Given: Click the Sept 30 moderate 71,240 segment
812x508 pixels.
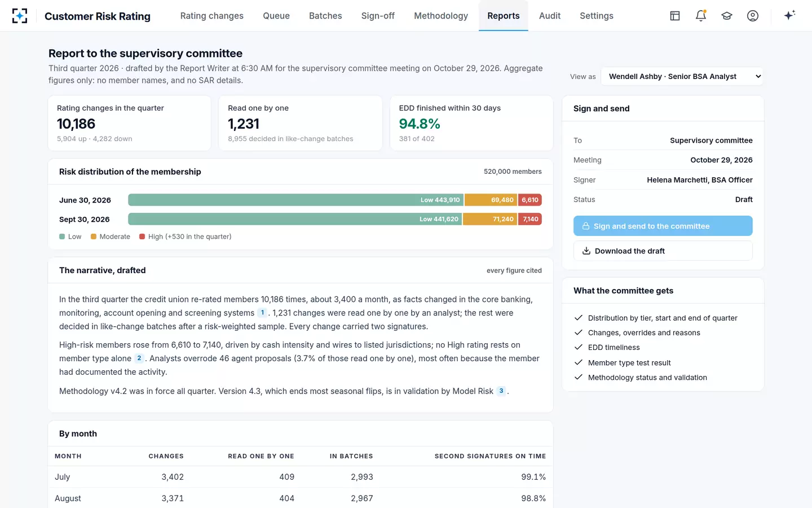Looking at the screenshot, I should tap(490, 219).
